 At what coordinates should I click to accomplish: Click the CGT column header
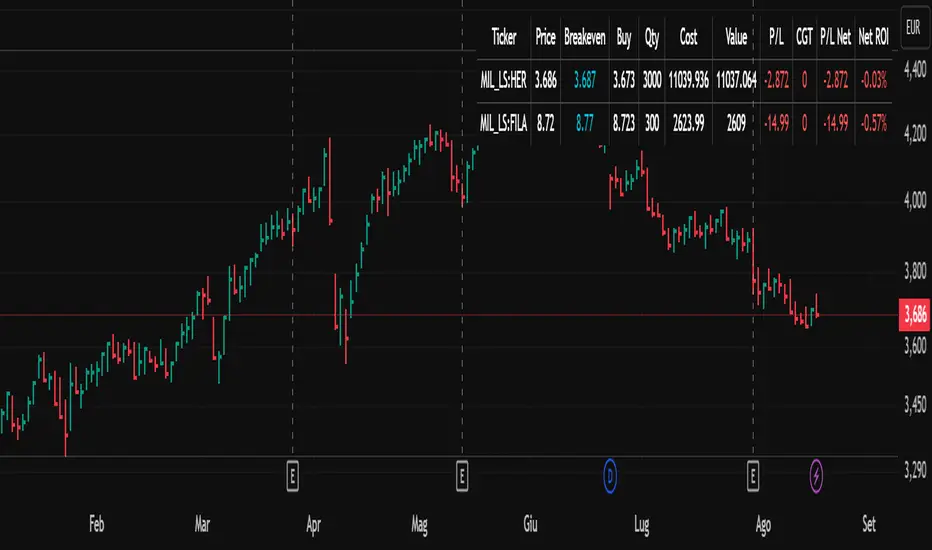coord(804,37)
